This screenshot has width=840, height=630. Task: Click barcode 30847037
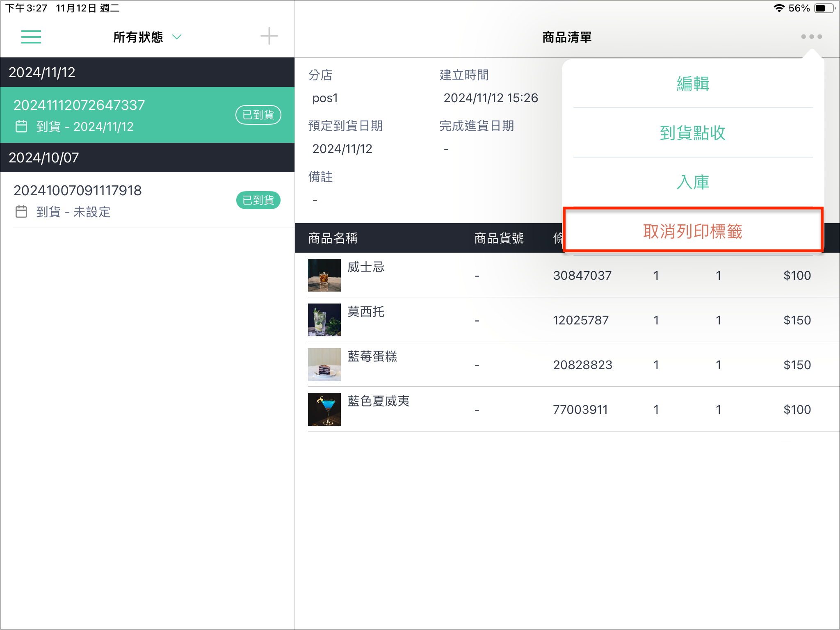(582, 276)
